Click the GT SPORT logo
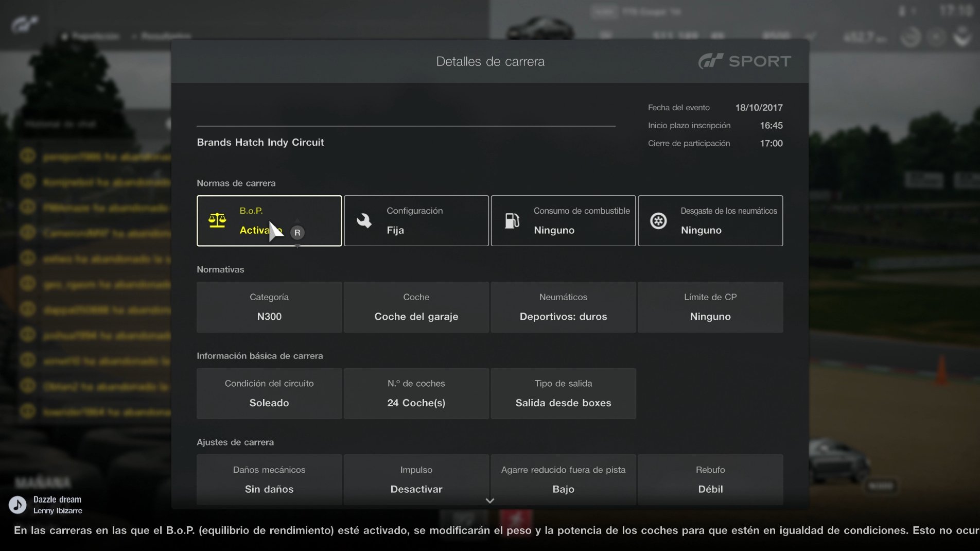This screenshot has height=551, width=980. [x=744, y=61]
